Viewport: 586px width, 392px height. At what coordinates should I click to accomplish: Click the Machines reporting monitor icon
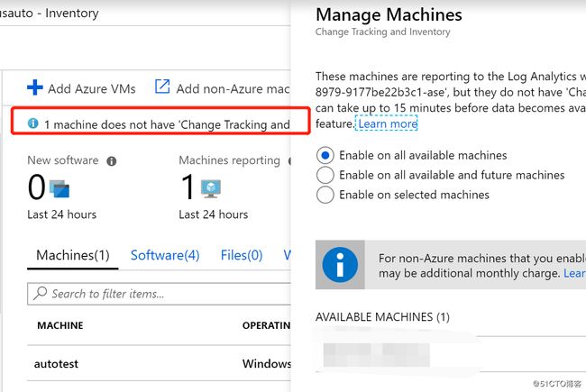point(211,188)
